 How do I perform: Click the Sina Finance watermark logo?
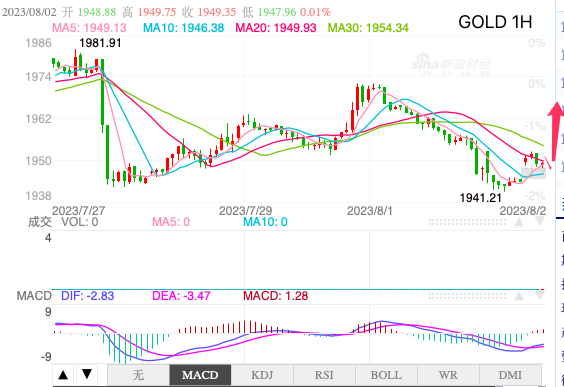[451, 65]
